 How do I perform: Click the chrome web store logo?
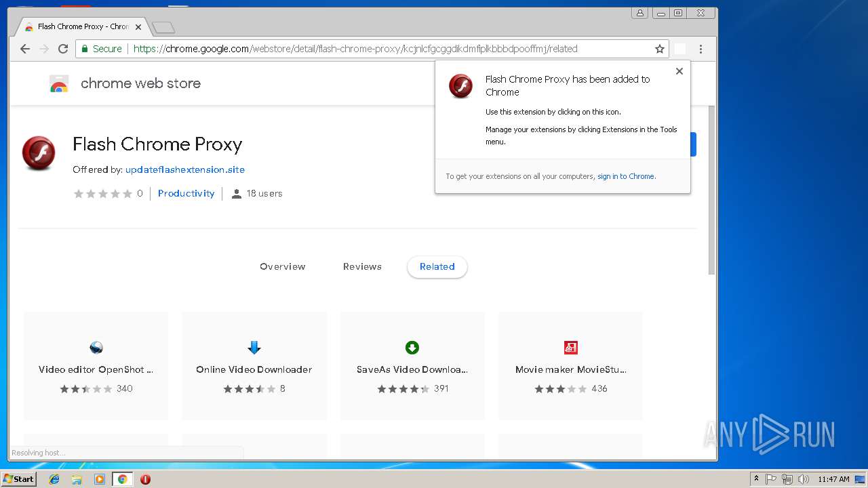[x=59, y=84]
